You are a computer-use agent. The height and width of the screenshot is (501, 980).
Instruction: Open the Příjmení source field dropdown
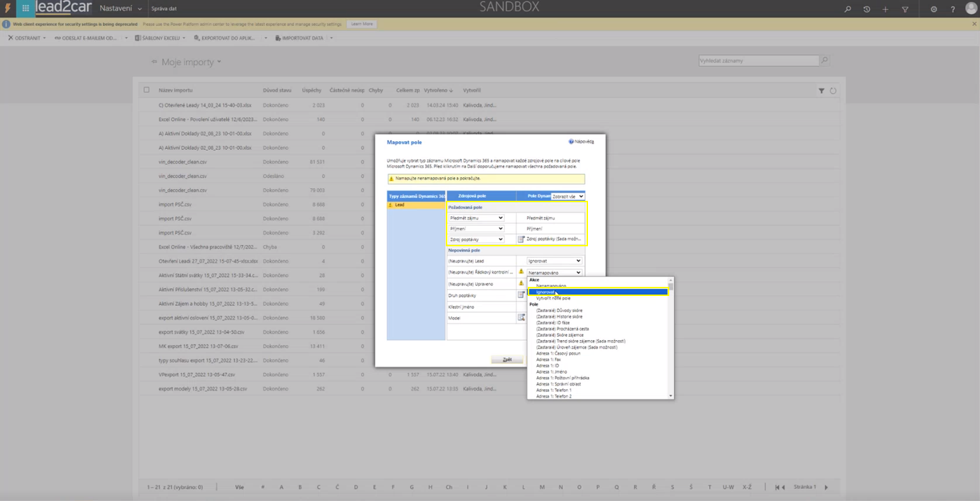tap(476, 229)
